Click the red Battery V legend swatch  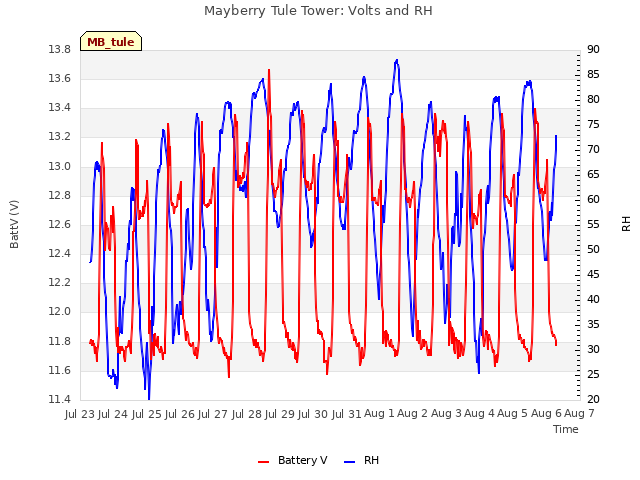(x=264, y=462)
